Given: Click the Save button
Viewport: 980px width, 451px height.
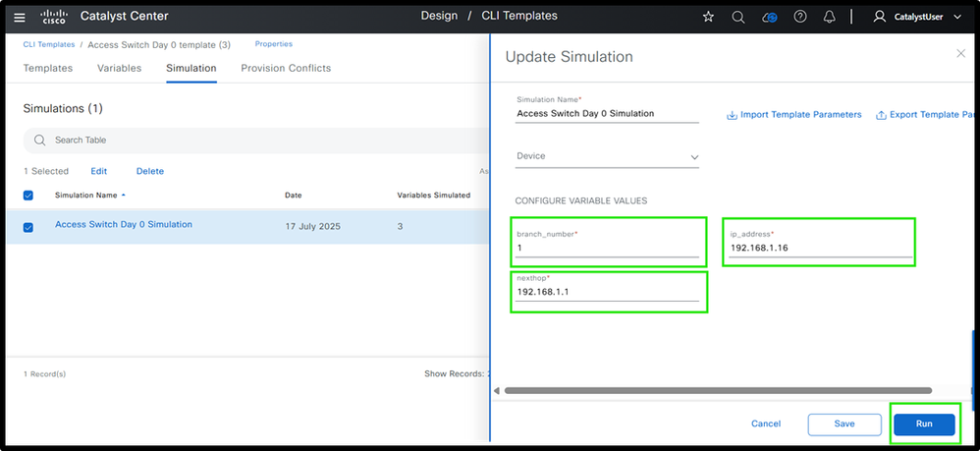Looking at the screenshot, I should (844, 423).
